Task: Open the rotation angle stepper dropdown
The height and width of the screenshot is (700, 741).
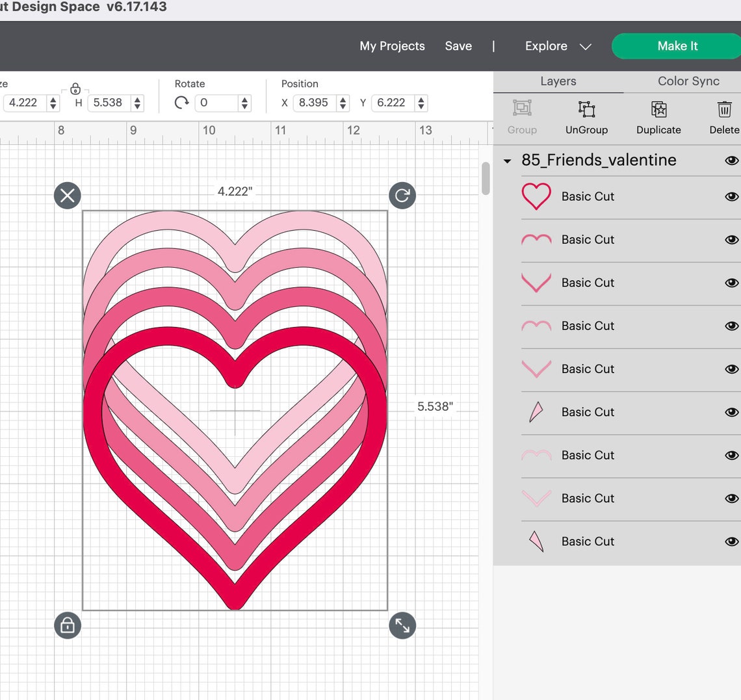Action: (x=244, y=103)
